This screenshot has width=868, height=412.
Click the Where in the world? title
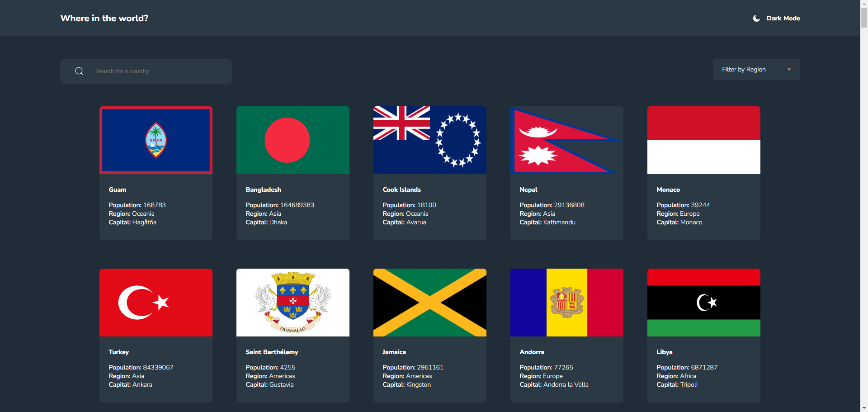point(104,19)
